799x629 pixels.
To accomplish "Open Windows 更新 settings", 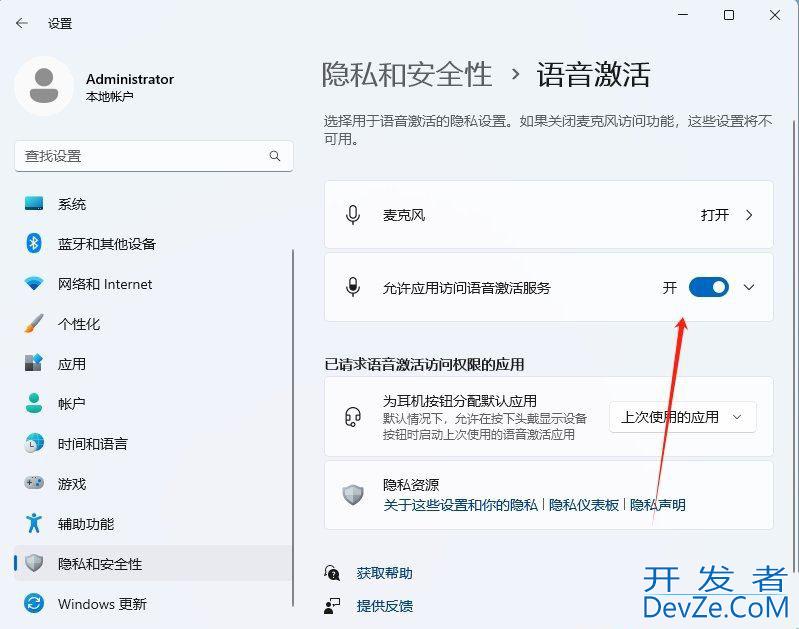I will [153, 603].
